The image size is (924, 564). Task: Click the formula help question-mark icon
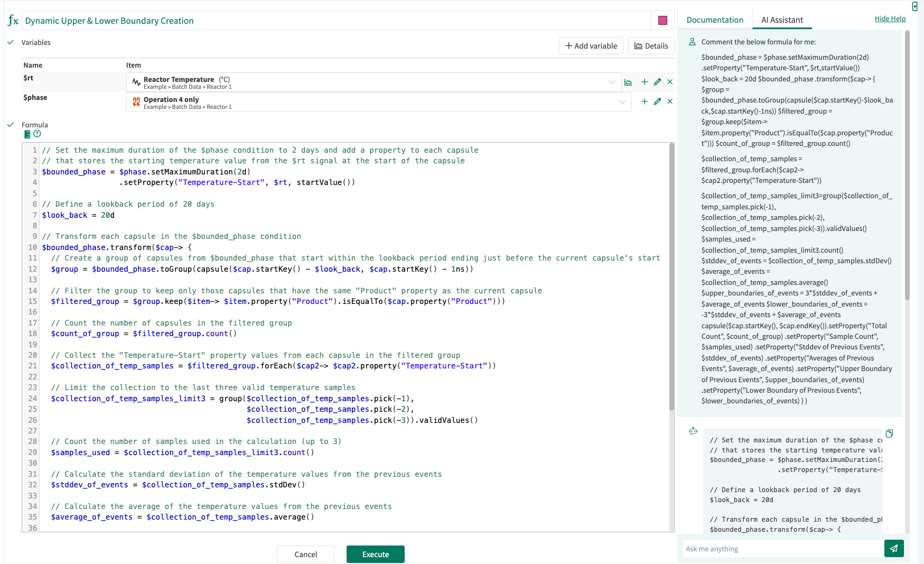coord(36,134)
